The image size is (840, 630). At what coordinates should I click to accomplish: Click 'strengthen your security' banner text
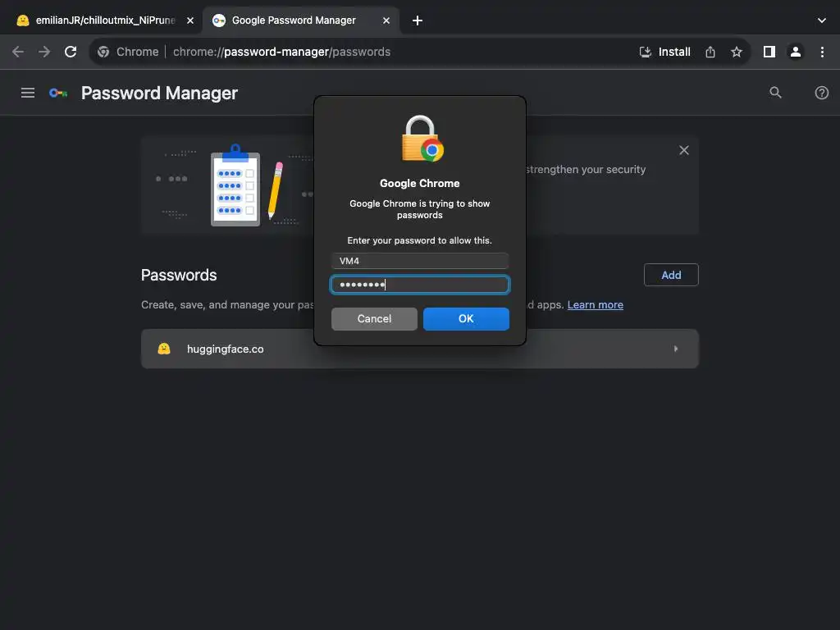[x=586, y=169]
